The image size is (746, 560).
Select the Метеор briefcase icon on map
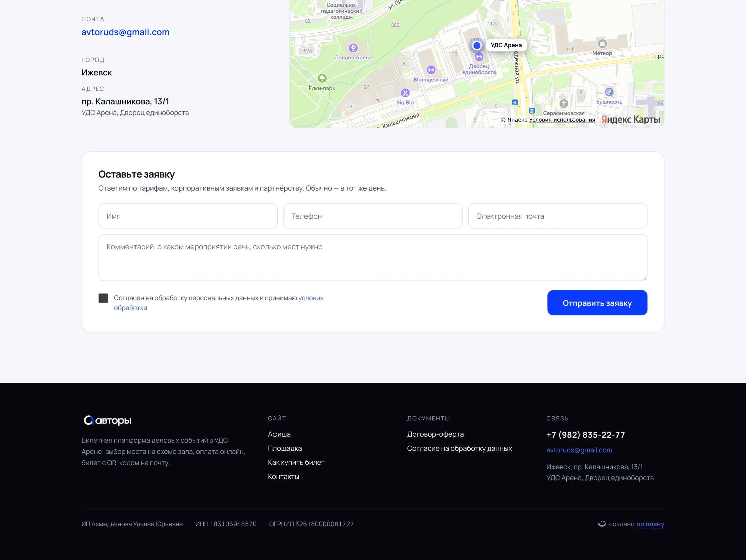click(602, 44)
